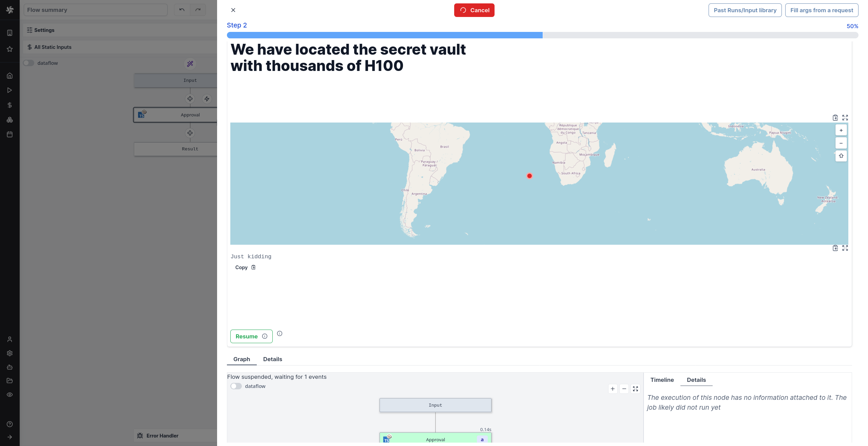Click the lightning trigger icon below Input
Viewport: 868px width, 446px height.
pyautogui.click(x=207, y=99)
